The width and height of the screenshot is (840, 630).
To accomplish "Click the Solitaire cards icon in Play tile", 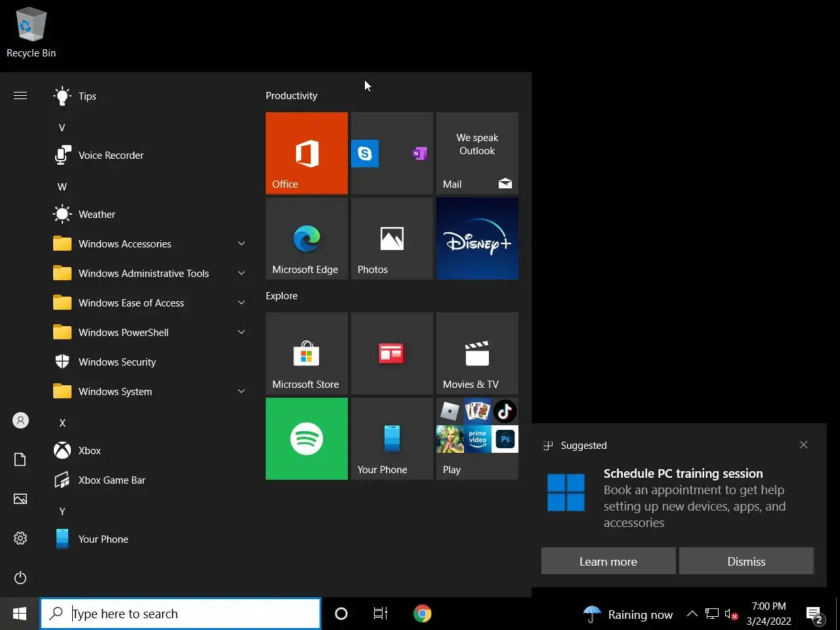I will pos(477,411).
